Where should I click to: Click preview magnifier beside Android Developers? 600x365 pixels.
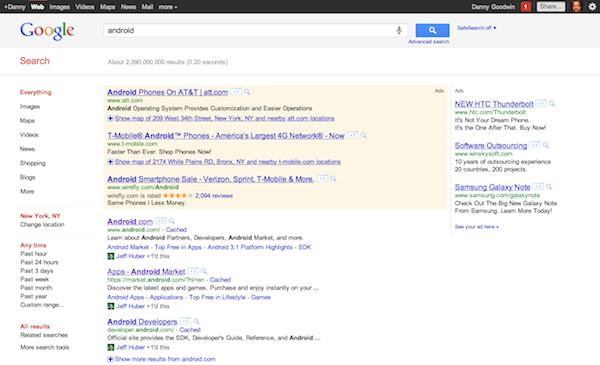196,321
